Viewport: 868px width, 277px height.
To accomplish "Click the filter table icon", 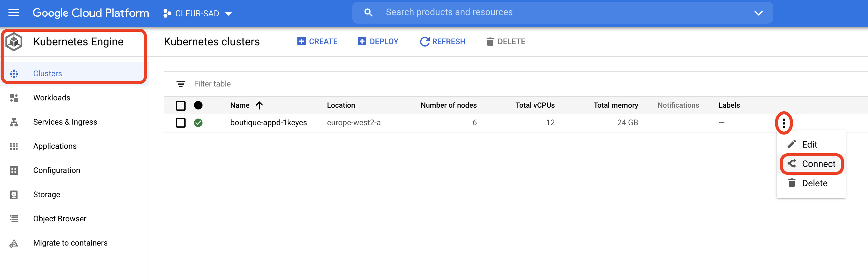I will (181, 84).
